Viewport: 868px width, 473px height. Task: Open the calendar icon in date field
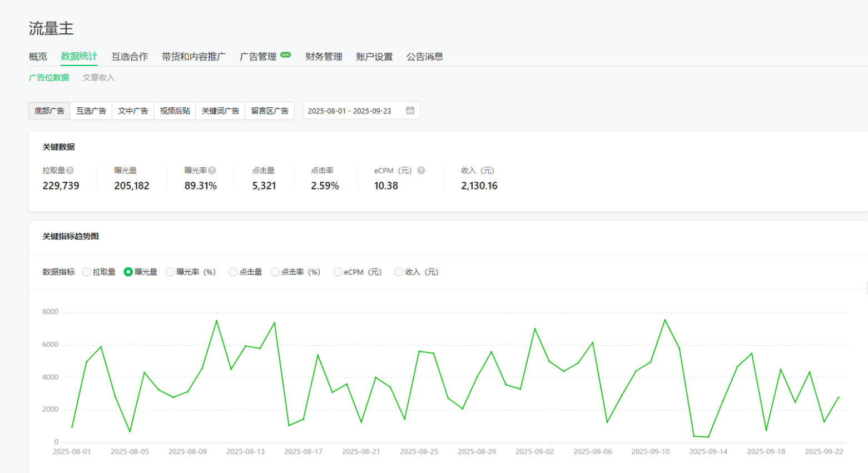pos(410,111)
